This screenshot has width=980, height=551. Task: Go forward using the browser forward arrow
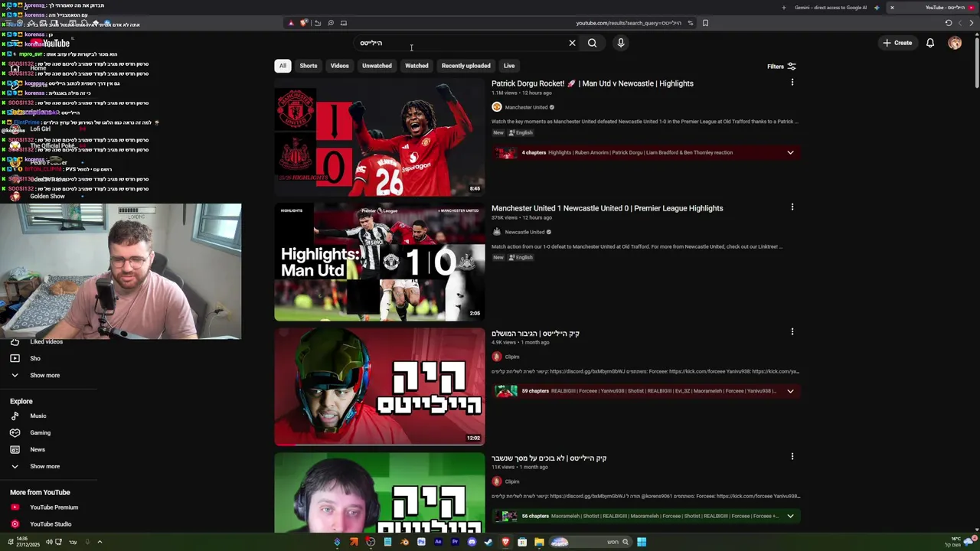(x=960, y=23)
